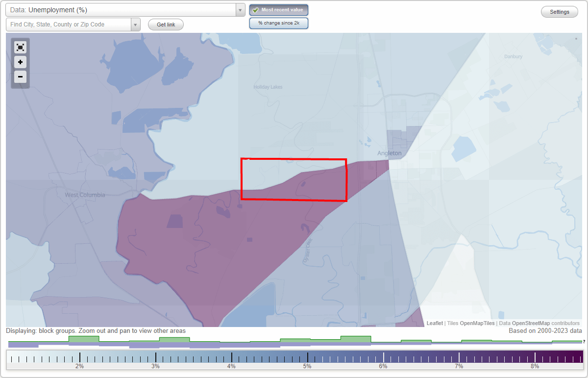588x378 pixels.
Task: Toggle fullscreen map view icon
Action: pyautogui.click(x=20, y=47)
